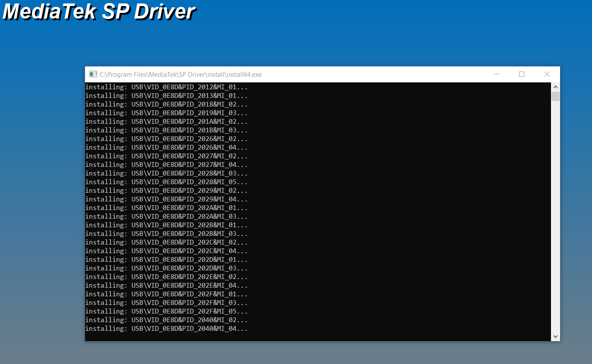592x364 pixels.
Task: Maximize the install64.exe console window
Action: click(522, 74)
